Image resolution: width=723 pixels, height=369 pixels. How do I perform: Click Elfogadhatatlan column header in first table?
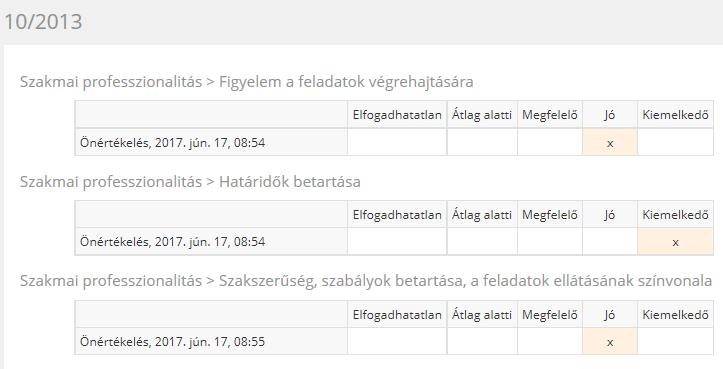(x=397, y=115)
